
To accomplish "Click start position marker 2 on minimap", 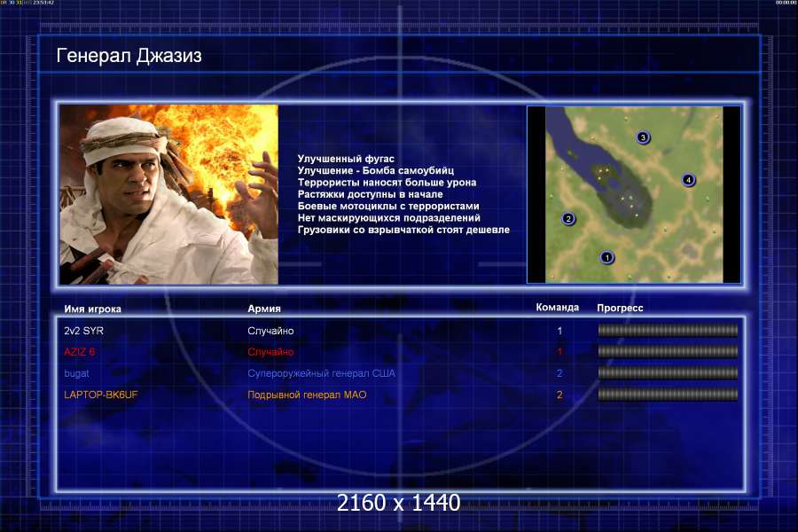I will click(568, 219).
